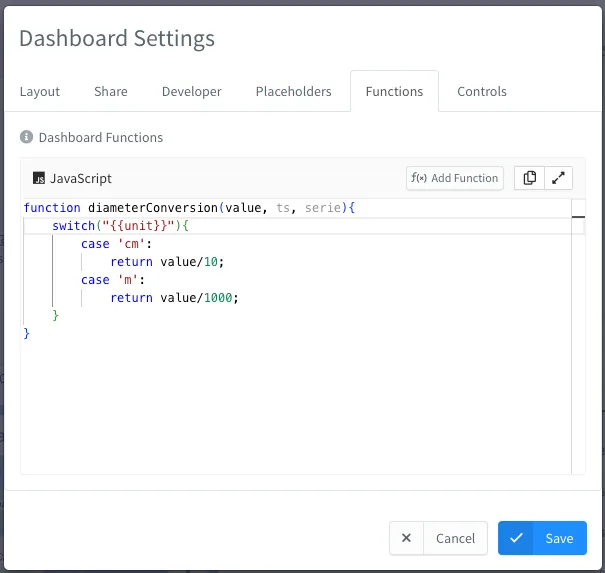Click the 'serie' parameter in code
605x573 pixels.
click(x=323, y=208)
